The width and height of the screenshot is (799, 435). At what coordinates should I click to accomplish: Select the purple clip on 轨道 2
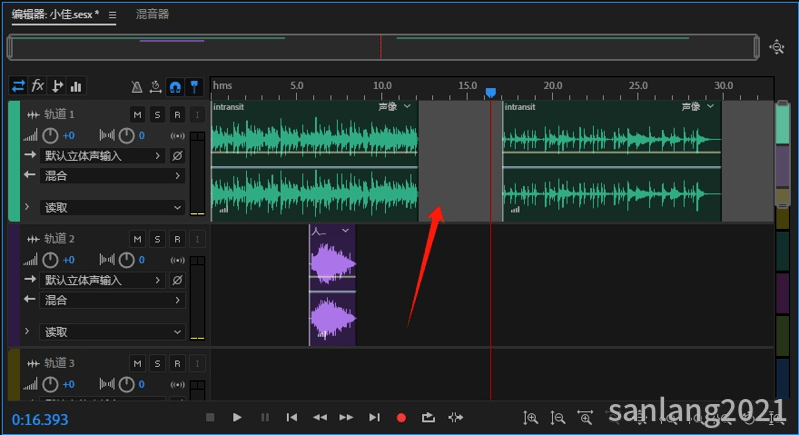[x=332, y=285]
